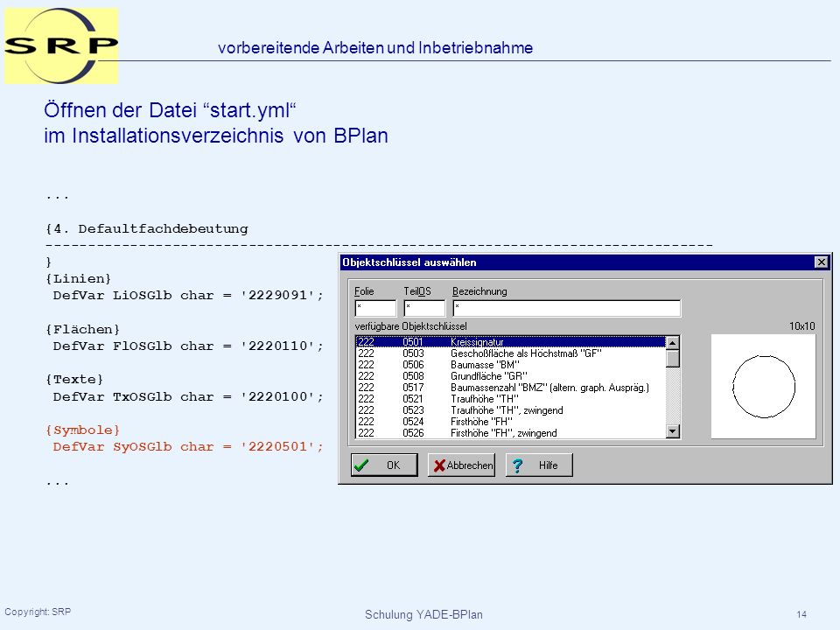Click the "{4. Defaultfachdebeutung" heading line
The height and width of the screenshot is (630, 840).
tap(147, 228)
